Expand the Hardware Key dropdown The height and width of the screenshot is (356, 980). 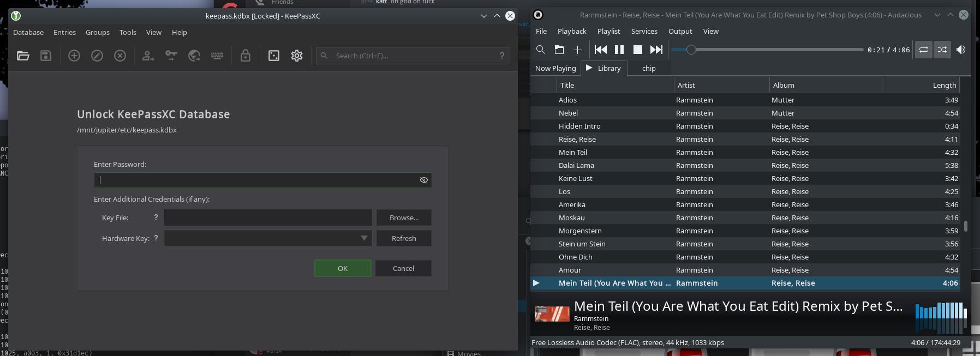tap(364, 238)
